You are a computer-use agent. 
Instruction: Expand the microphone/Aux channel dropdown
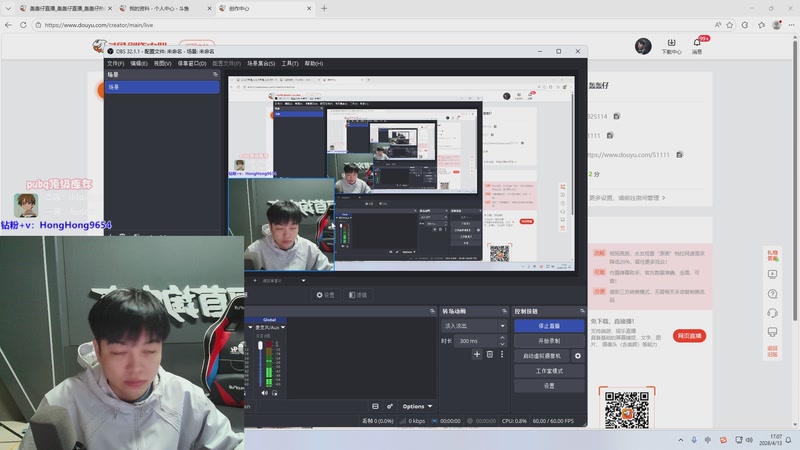click(x=281, y=327)
